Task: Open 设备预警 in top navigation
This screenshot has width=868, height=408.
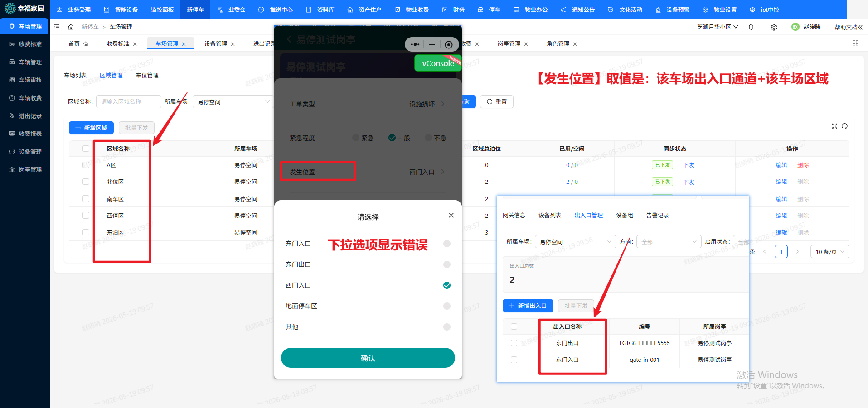Action: click(673, 10)
